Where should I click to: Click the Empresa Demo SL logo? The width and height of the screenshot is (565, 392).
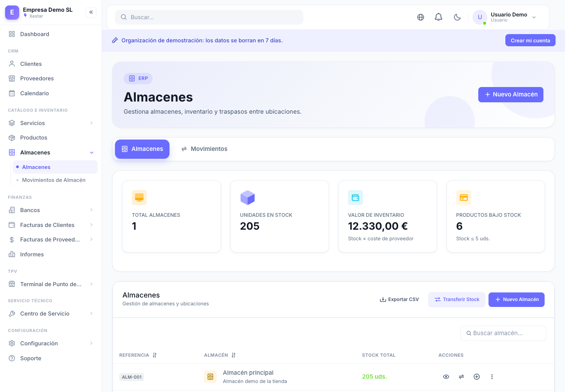click(12, 12)
